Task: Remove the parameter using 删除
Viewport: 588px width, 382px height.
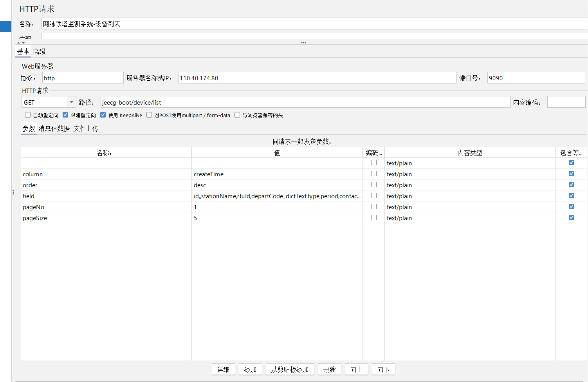Action: (x=330, y=369)
